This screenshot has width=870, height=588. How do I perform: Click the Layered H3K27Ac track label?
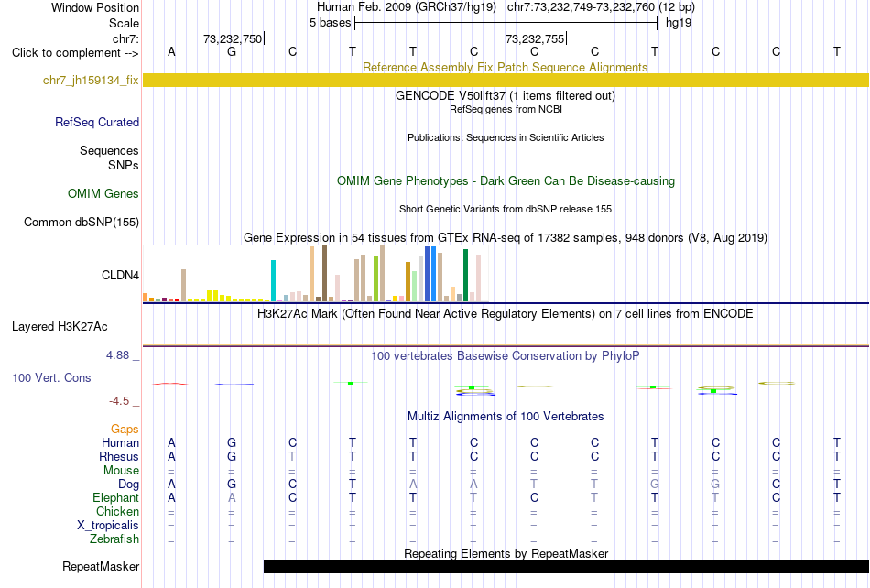tap(60, 327)
